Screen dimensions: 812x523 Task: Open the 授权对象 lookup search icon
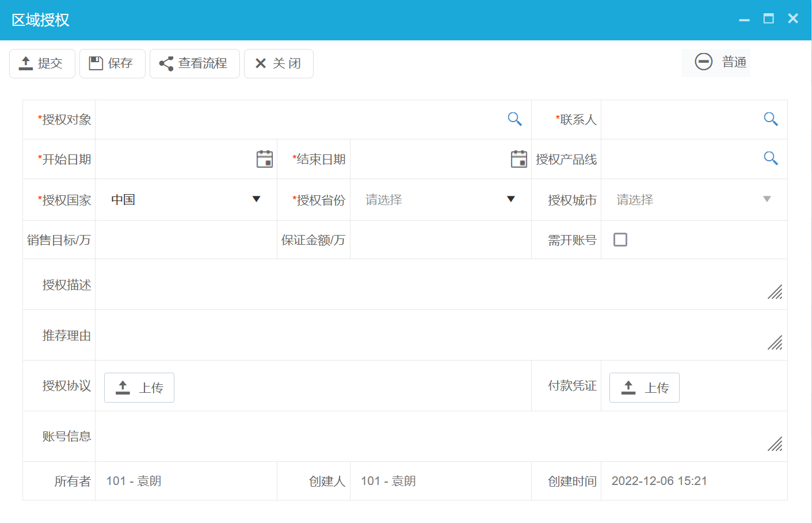[x=514, y=119]
